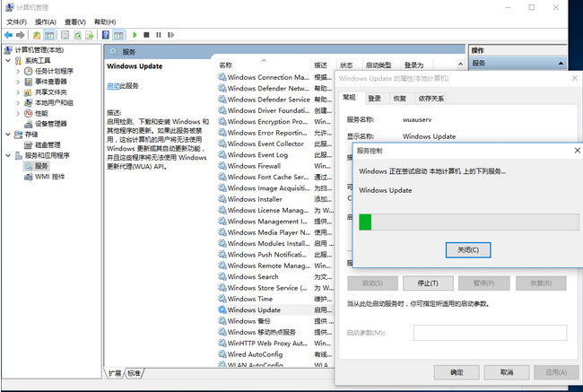Click the gray Forward arrow in toolbar
583x392 pixels.
[x=21, y=35]
